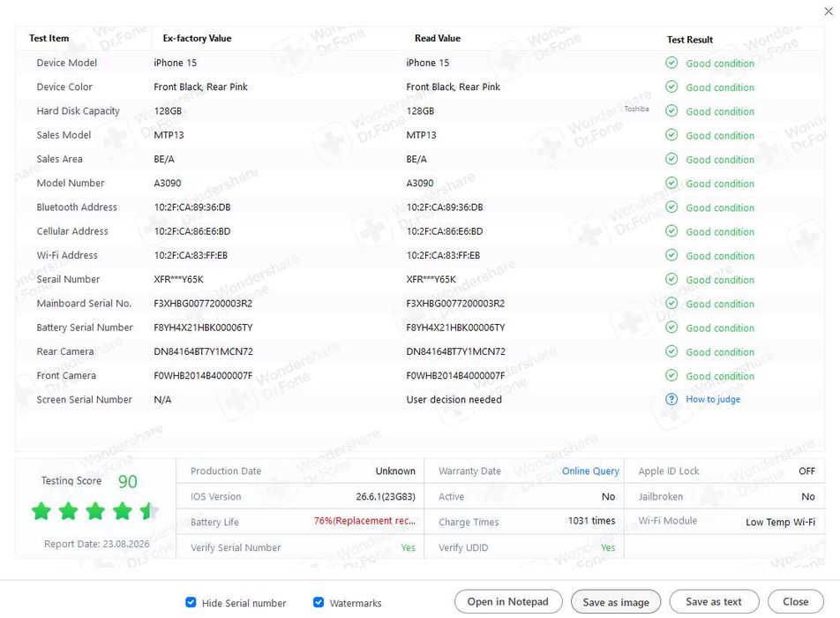Click the Device Model check mark icon
840x618 pixels.
coord(671,63)
